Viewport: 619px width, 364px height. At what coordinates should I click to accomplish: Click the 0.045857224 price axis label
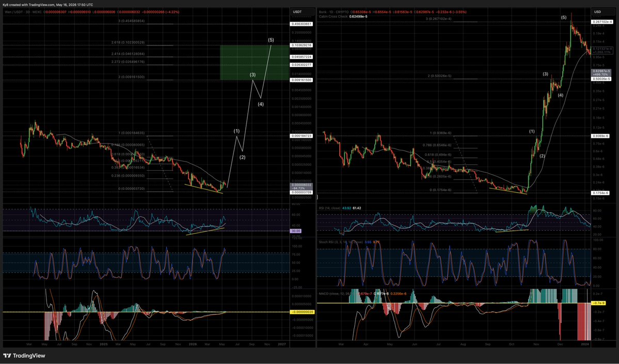301,57
